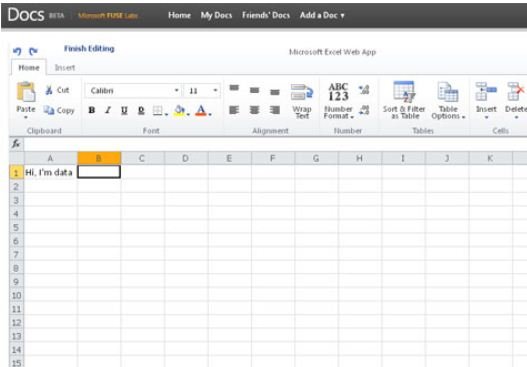This screenshot has width=527, height=367.
Task: Select column B header
Action: click(x=99, y=158)
